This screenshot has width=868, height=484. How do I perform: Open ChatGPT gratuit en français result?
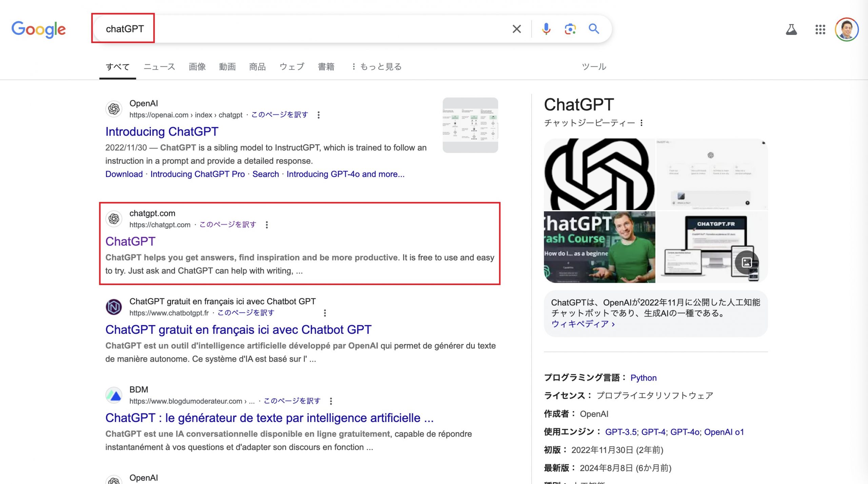(238, 329)
